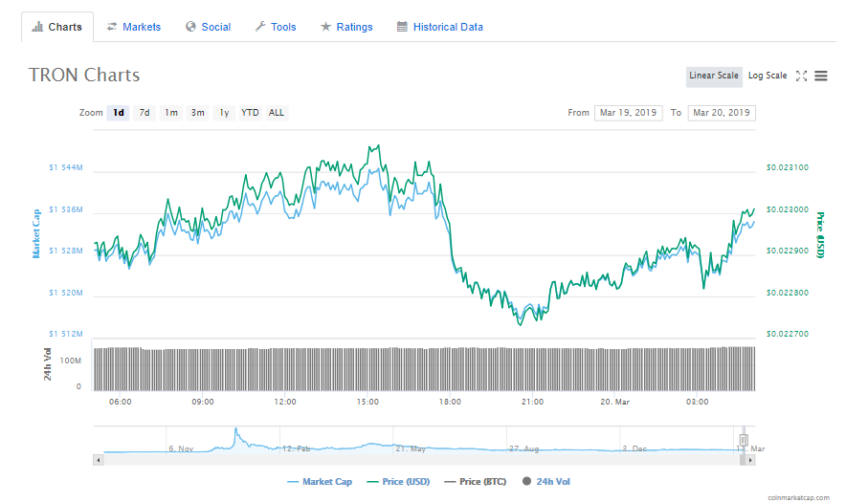Image resolution: width=868 pixels, height=503 pixels.
Task: Click the TRON Charts heading
Action: click(x=84, y=76)
